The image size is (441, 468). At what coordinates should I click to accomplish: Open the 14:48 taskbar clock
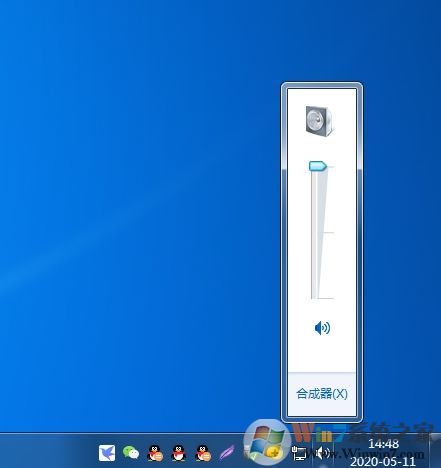pos(384,444)
